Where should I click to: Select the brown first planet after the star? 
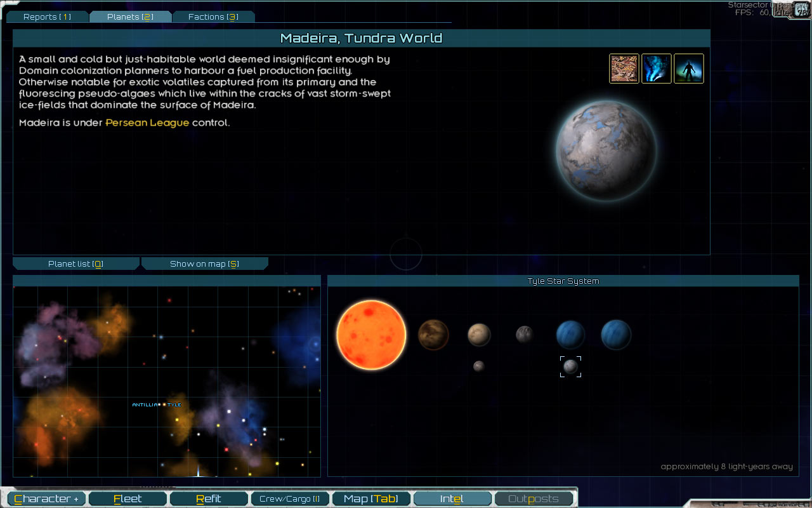point(434,335)
